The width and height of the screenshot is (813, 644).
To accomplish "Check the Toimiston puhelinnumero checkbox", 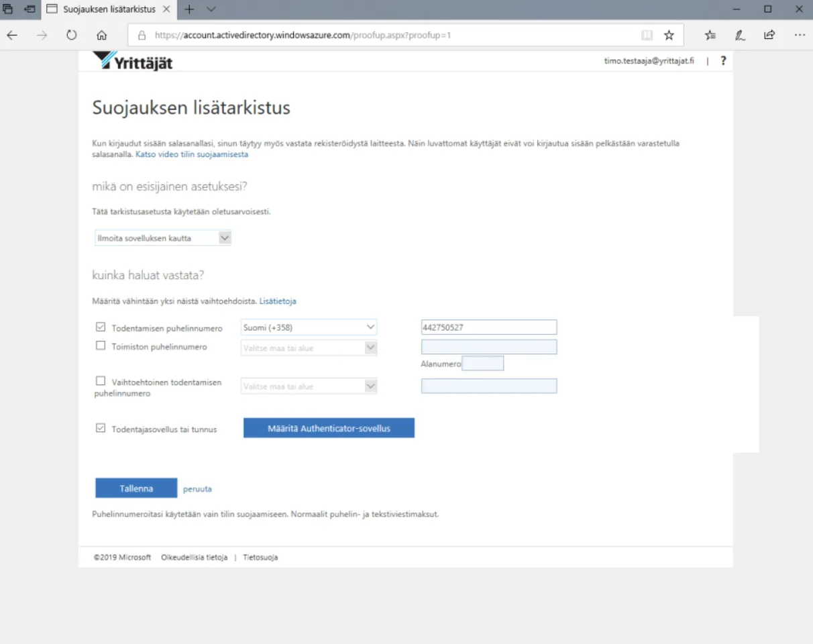I will (x=101, y=346).
